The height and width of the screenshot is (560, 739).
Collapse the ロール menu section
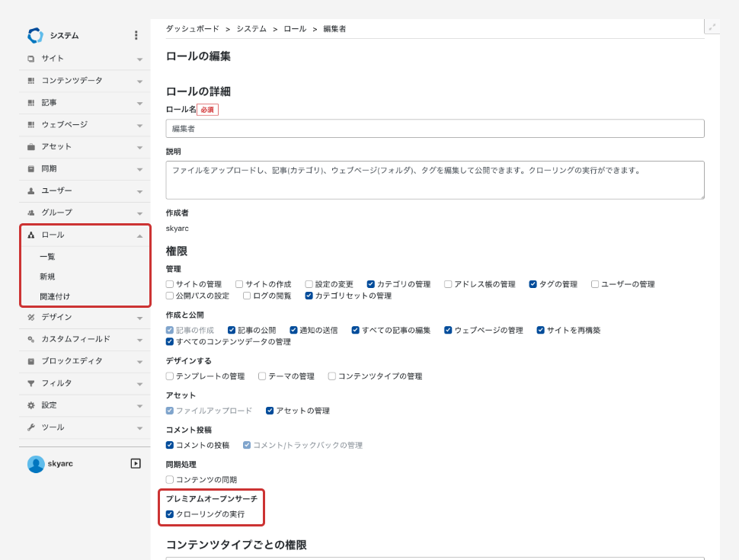[x=139, y=235]
